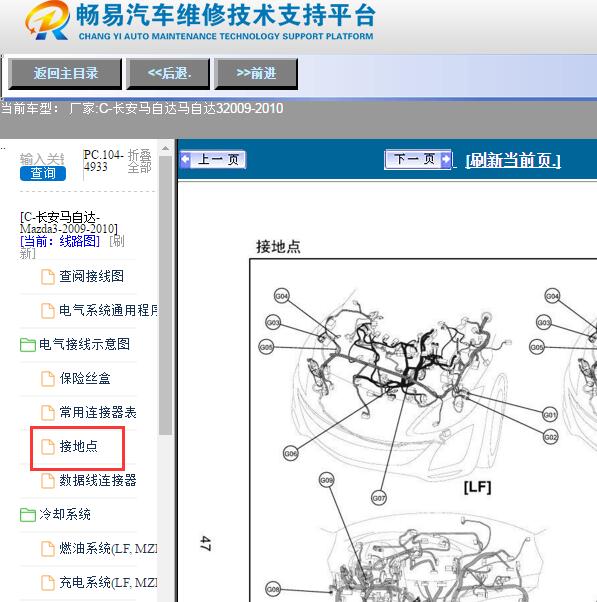
Task: Click the page icon beside 充电系统
Action: tap(48, 583)
